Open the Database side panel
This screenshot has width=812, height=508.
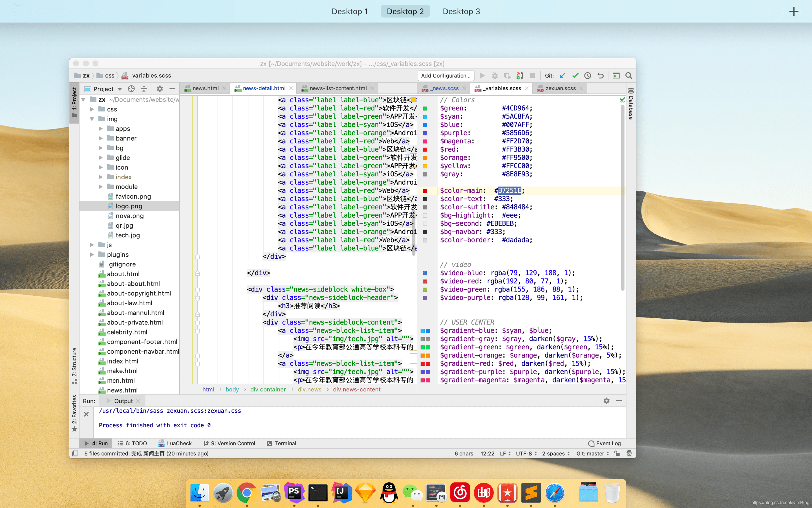coord(631,104)
